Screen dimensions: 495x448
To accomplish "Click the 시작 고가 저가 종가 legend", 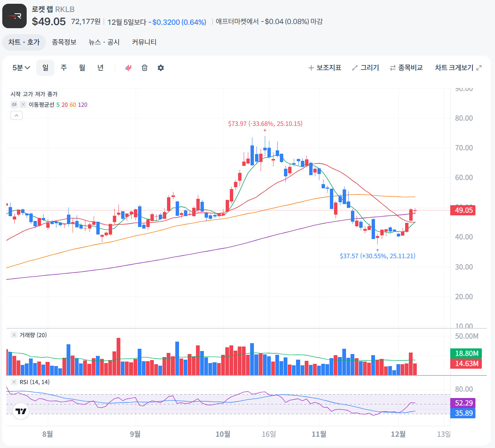I will (x=34, y=94).
